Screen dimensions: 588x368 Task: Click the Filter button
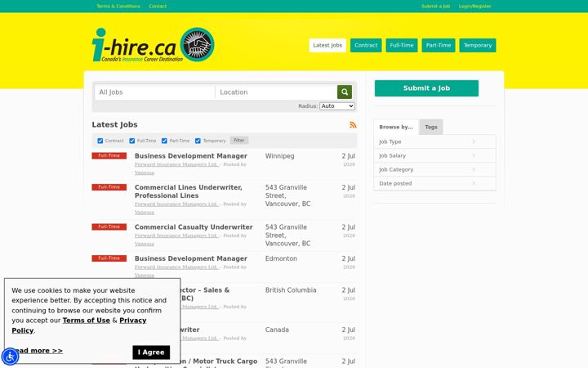[x=238, y=141]
